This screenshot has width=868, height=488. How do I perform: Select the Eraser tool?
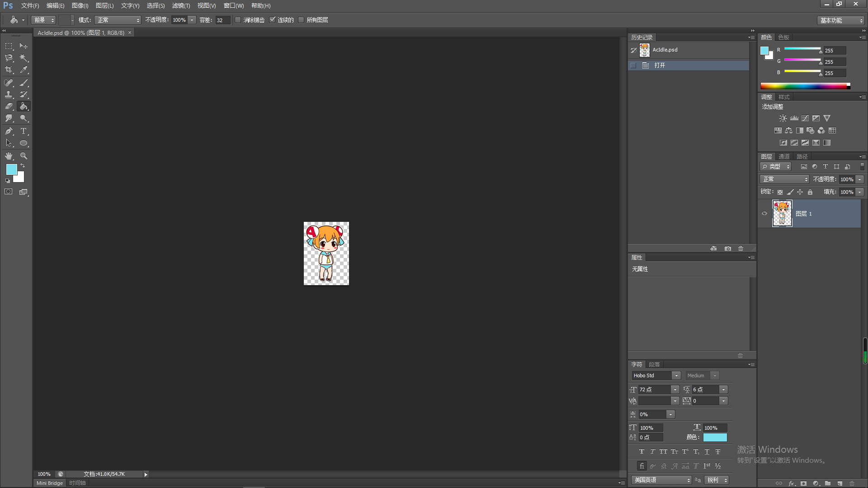tap(9, 106)
